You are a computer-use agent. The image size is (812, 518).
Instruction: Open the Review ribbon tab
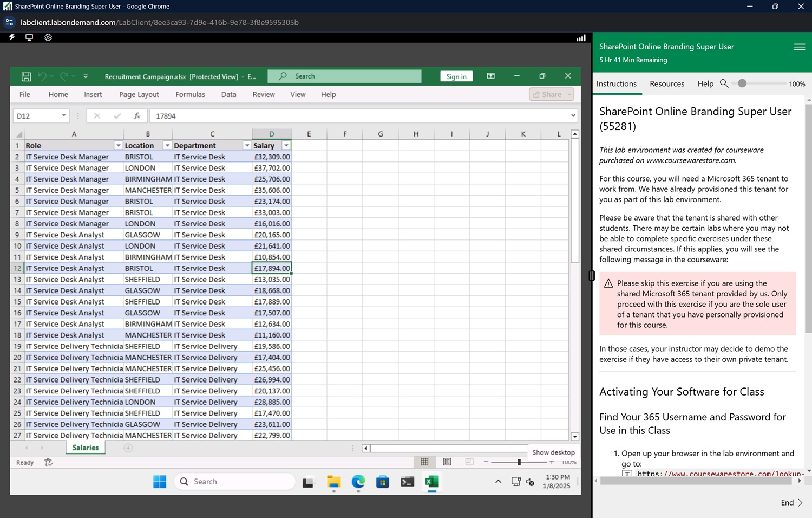[x=264, y=94]
